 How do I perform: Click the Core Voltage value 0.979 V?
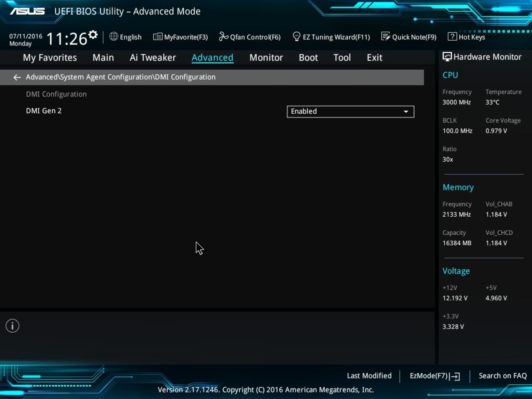coord(496,131)
